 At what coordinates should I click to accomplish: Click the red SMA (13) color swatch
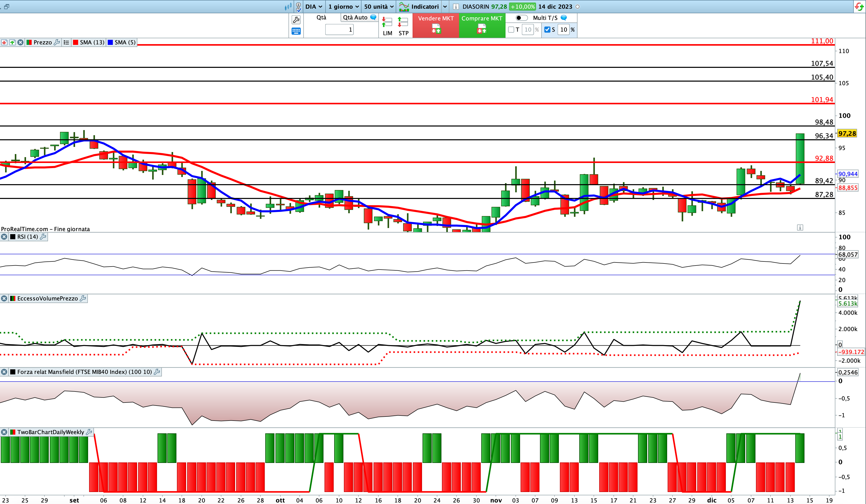76,42
